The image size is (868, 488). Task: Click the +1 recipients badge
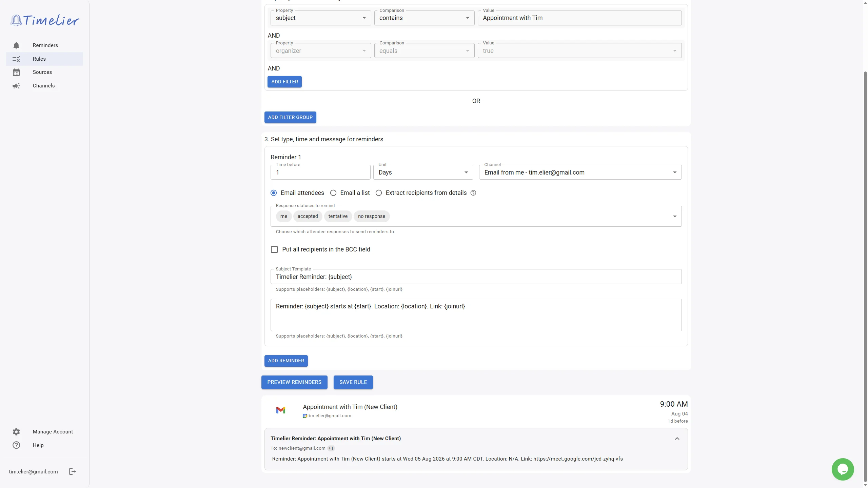[331, 448]
